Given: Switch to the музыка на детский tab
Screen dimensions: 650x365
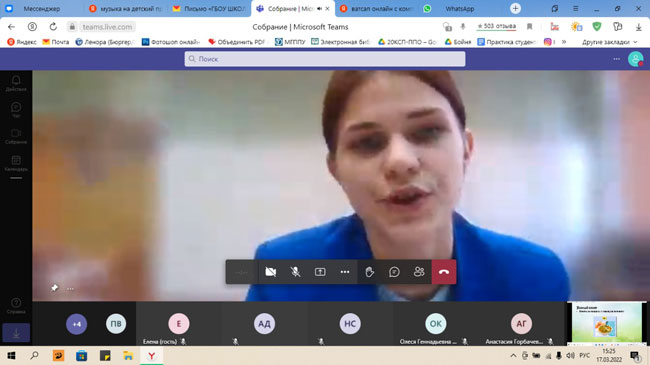Looking at the screenshot, I should click(x=126, y=9).
